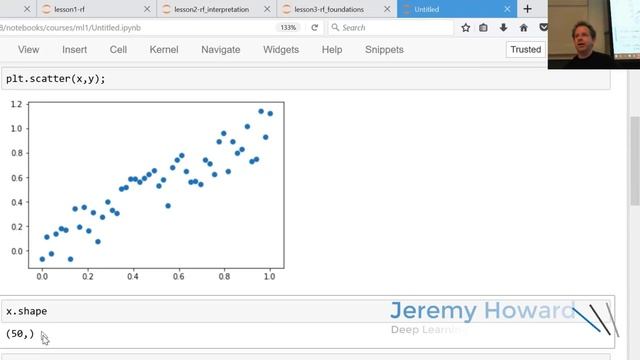
Task: Go to the browser home page icon
Action: 523,28
